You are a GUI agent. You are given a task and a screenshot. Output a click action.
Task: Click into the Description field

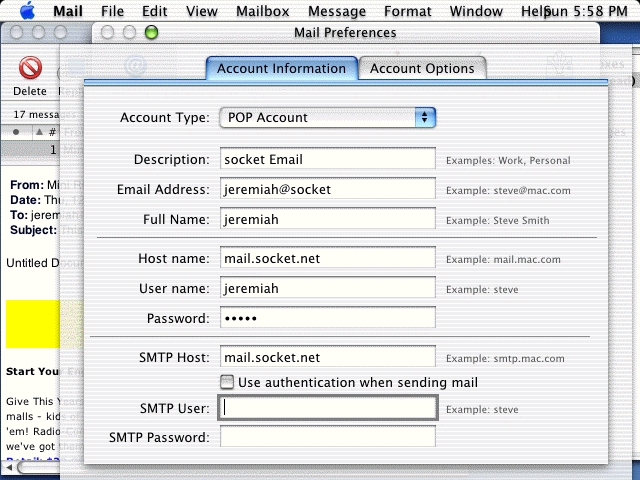[x=328, y=158]
